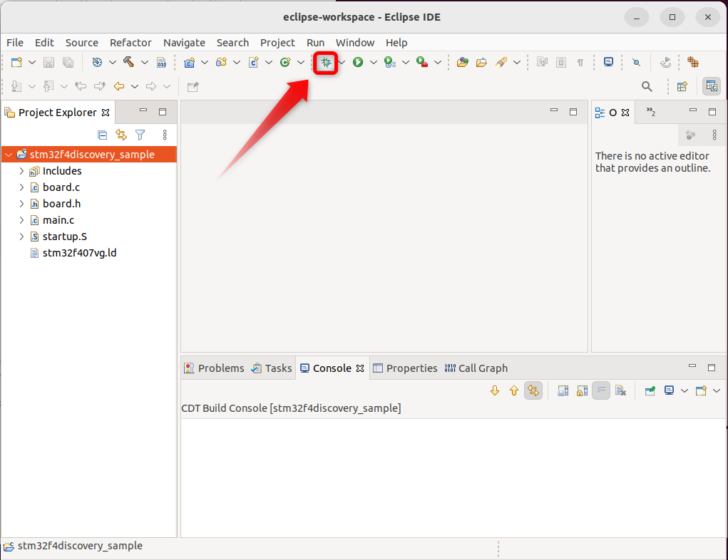Image resolution: width=728 pixels, height=560 pixels.
Task: Open dropdown arrow next to Run button
Action: pyautogui.click(x=373, y=62)
